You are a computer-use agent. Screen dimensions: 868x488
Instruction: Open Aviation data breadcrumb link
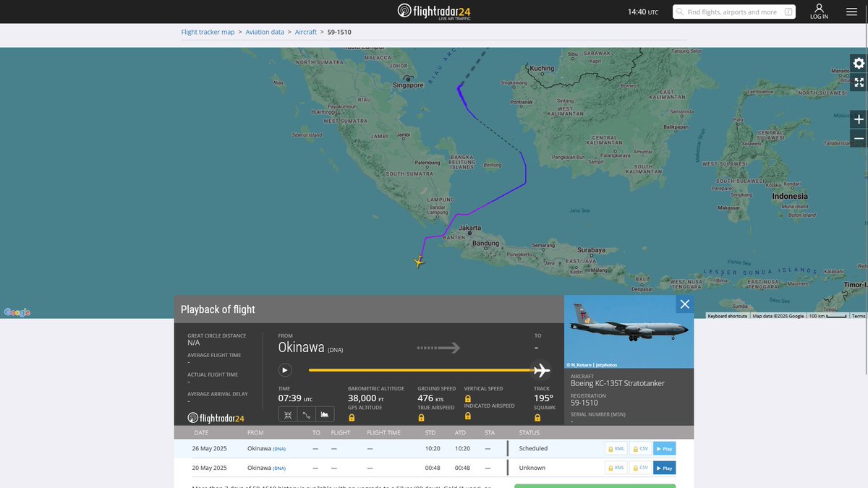pos(265,33)
